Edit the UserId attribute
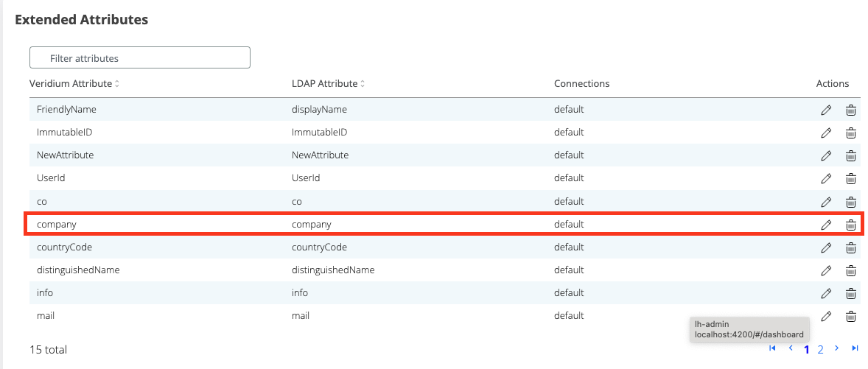The height and width of the screenshot is (369, 868). pyautogui.click(x=826, y=178)
